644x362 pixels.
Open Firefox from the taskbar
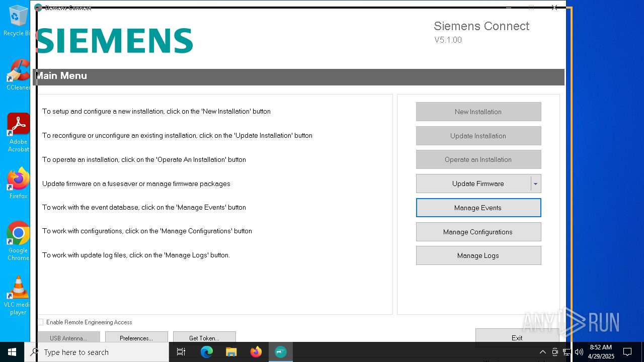256,352
